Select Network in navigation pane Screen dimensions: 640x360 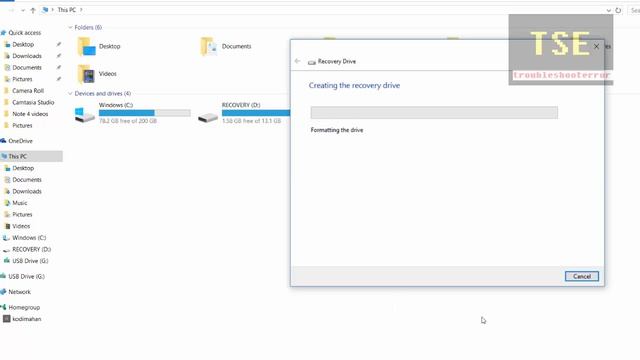20,292
